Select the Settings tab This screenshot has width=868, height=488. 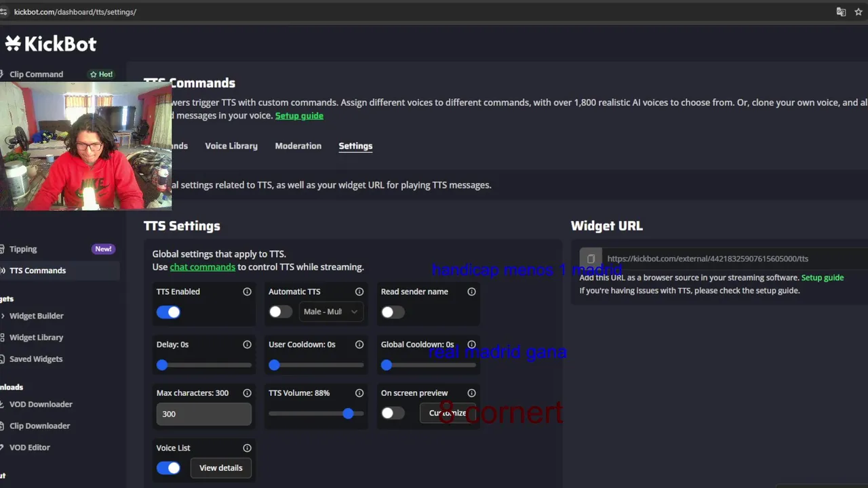(x=355, y=146)
